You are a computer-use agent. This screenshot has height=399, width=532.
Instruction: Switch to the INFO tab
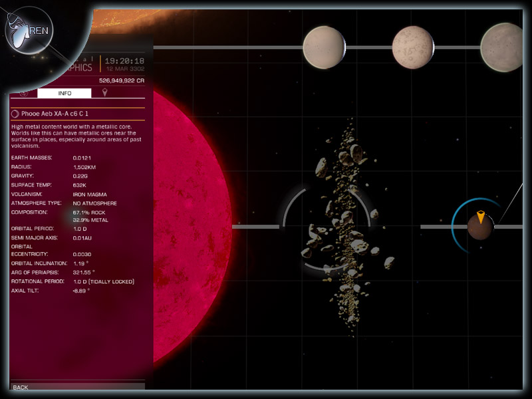coord(64,93)
